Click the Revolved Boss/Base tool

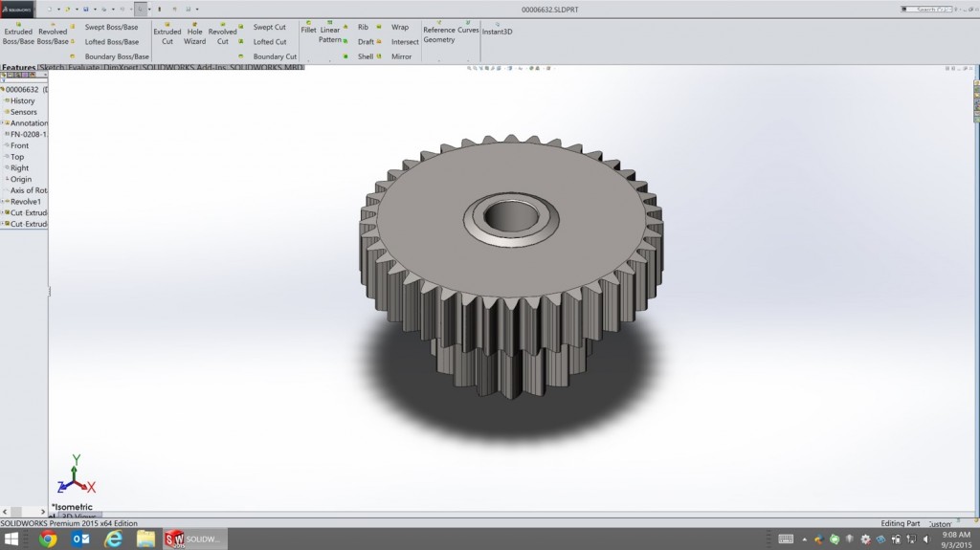pyautogui.click(x=53, y=36)
